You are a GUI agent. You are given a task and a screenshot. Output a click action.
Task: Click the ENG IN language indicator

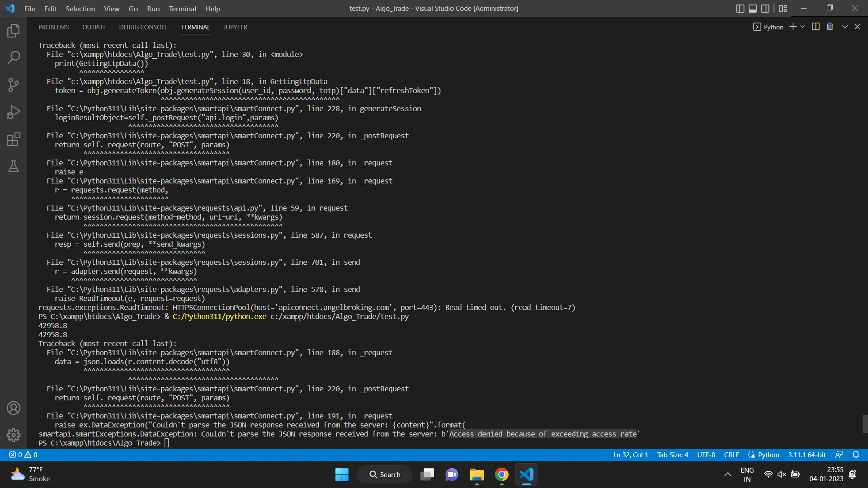pyautogui.click(x=747, y=474)
